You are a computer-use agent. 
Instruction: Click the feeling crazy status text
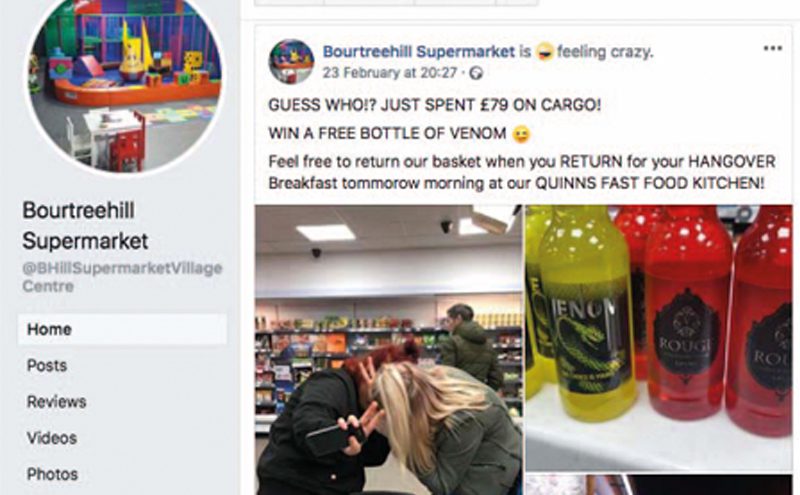[x=605, y=52]
